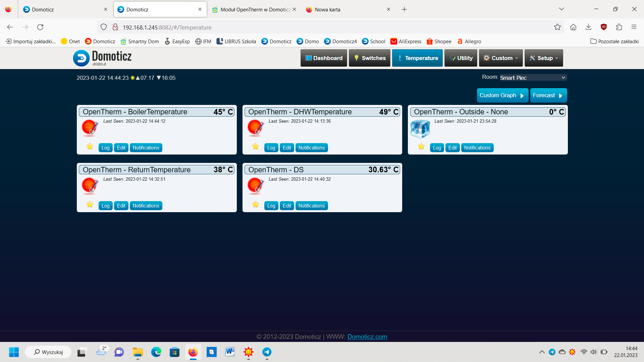
Task: Open the Custom Graph view
Action: [x=502, y=96]
